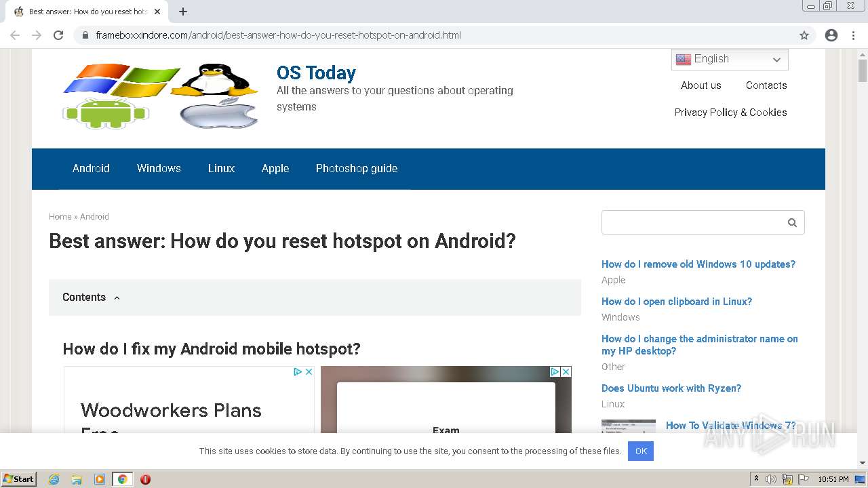
Task: Open the Photoshop guide menu item
Action: click(x=357, y=168)
